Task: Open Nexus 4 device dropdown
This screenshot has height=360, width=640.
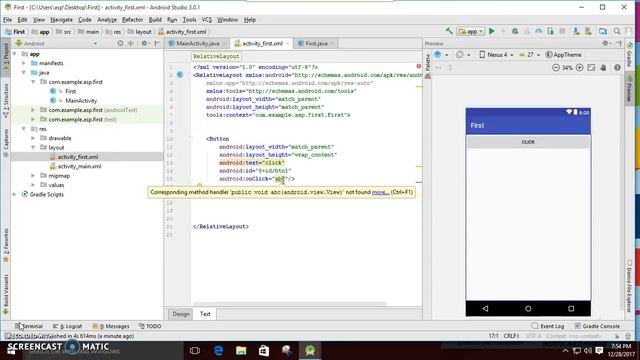Action: click(496, 55)
